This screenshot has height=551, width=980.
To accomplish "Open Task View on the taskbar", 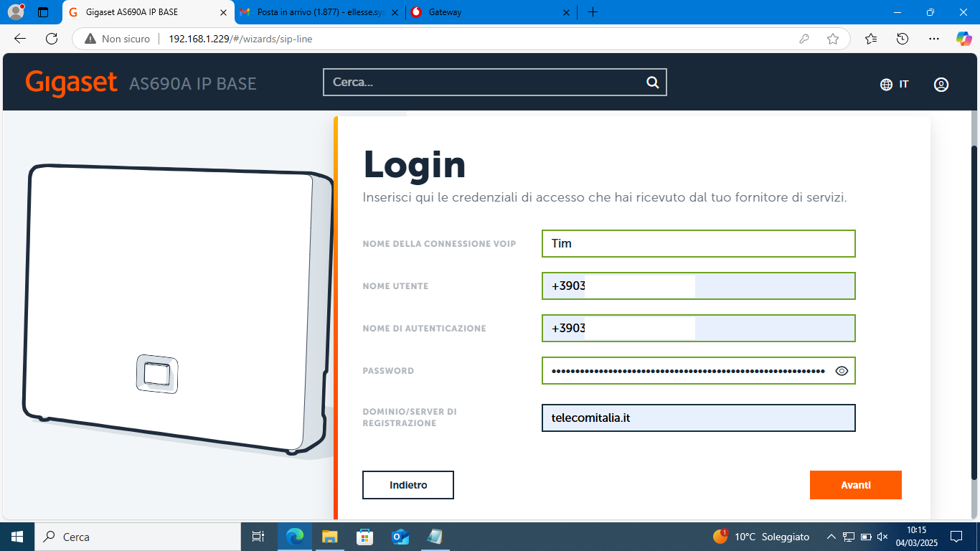I will [x=258, y=537].
